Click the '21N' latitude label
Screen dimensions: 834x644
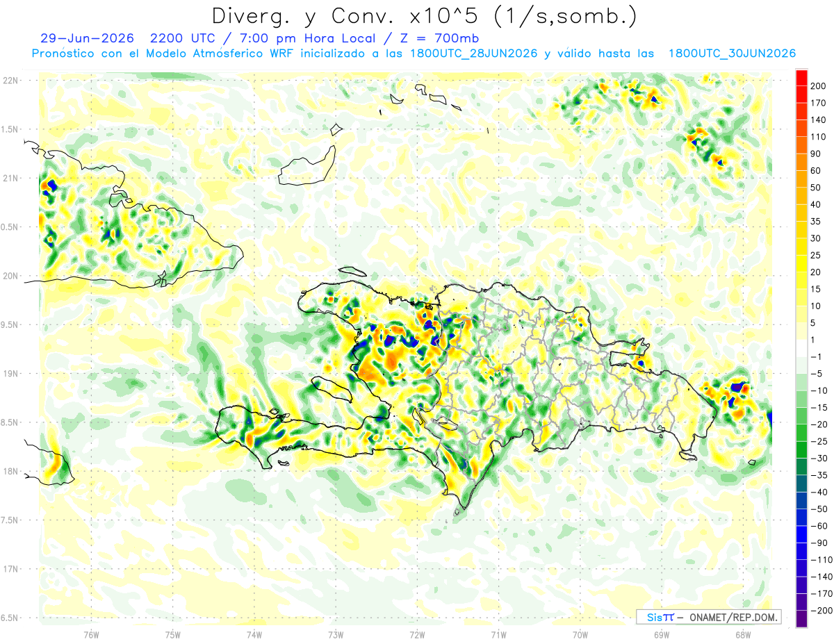pyautogui.click(x=10, y=179)
